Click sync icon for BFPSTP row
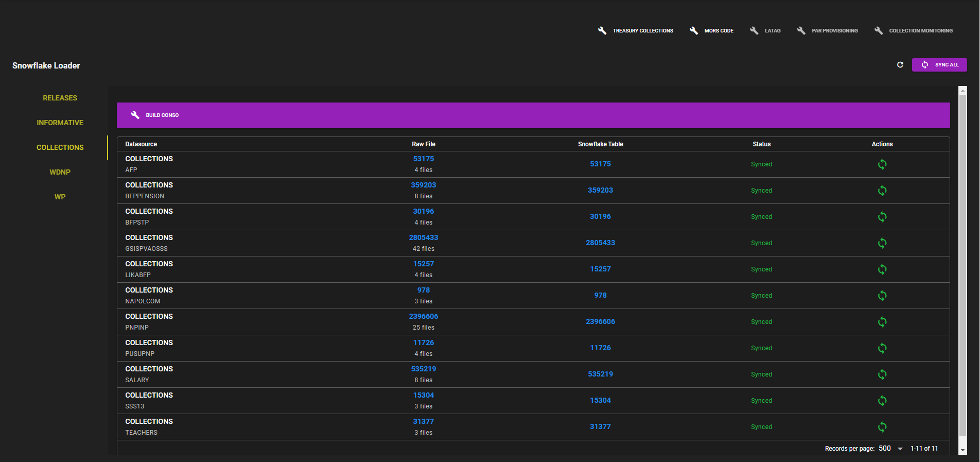980x462 pixels. 882,217
